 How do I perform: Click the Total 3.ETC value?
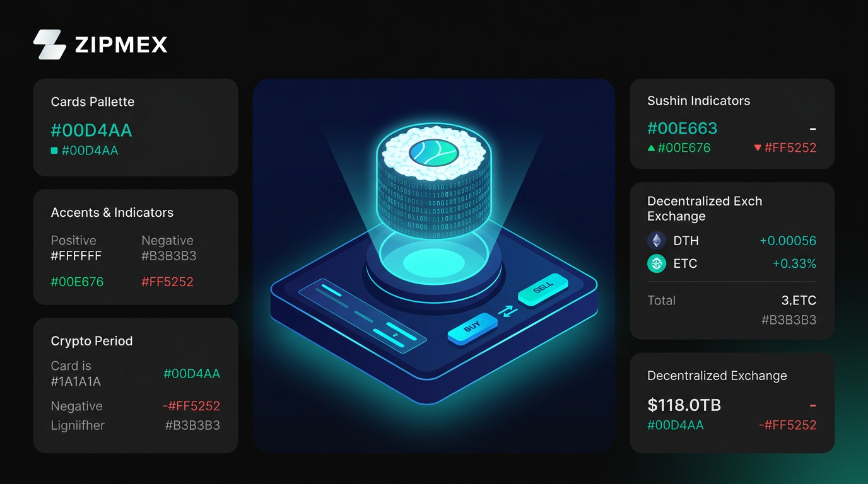(x=799, y=301)
